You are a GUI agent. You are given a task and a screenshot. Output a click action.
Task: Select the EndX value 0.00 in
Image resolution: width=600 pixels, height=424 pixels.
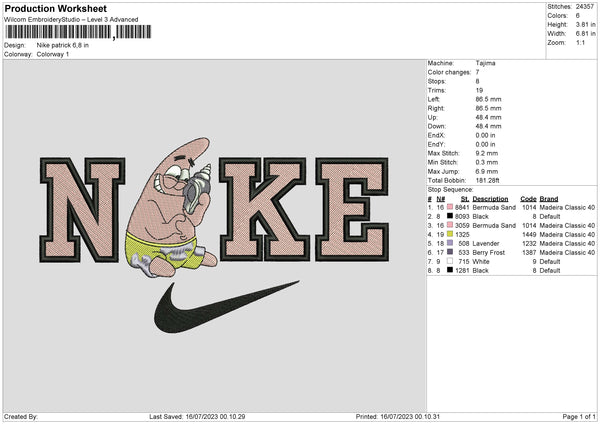click(x=485, y=135)
